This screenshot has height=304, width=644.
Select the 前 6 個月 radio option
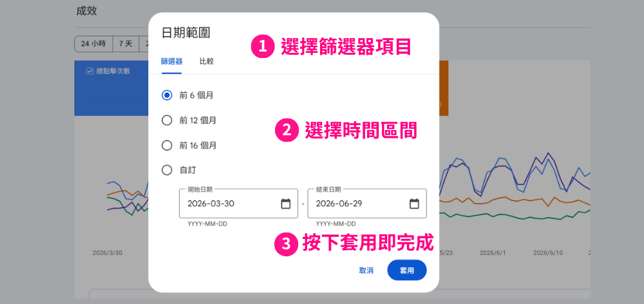[x=167, y=95]
